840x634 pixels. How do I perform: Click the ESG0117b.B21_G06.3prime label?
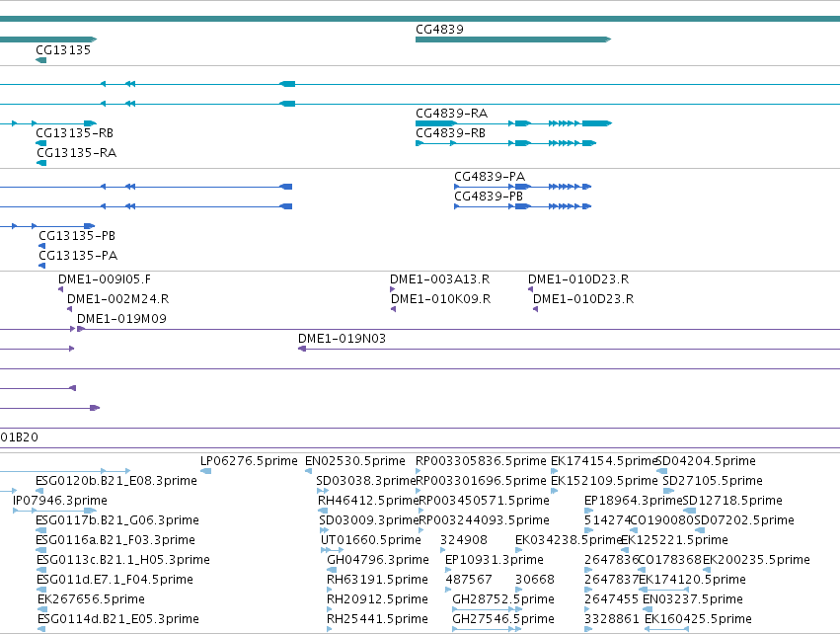coord(117,520)
